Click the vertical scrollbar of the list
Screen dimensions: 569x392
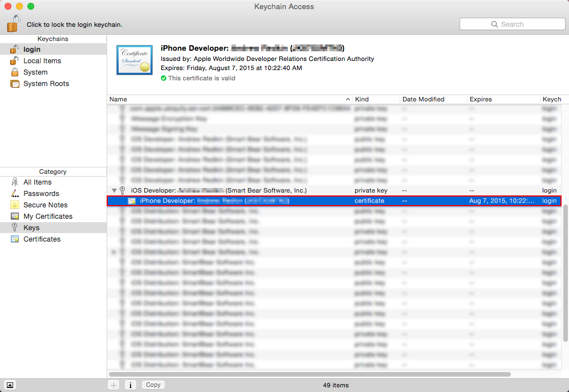click(x=565, y=273)
